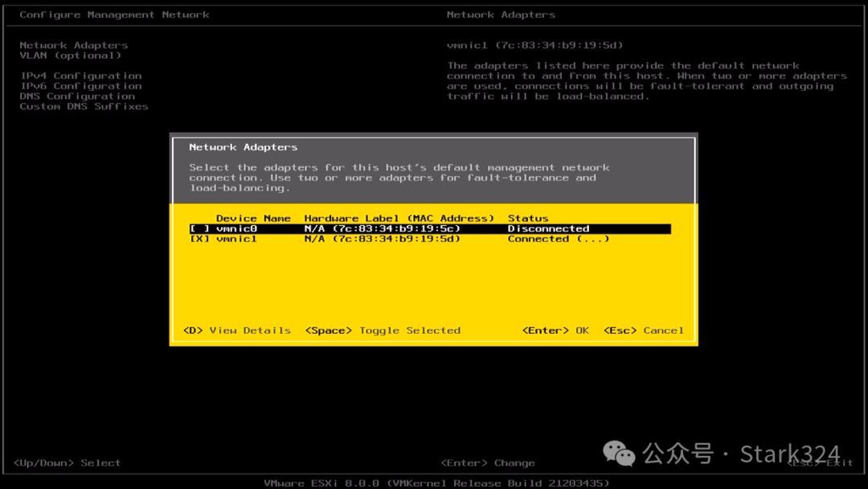
Task: Open Custom DNS Suffixes menu entry
Action: click(x=84, y=106)
